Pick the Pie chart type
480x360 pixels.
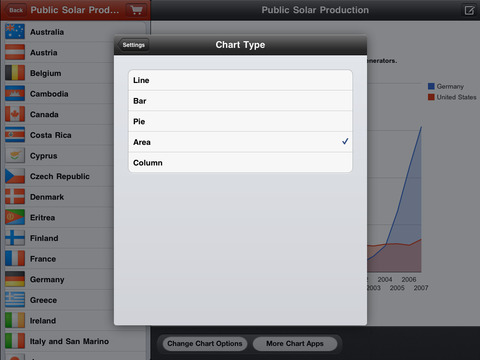pyautogui.click(x=240, y=121)
